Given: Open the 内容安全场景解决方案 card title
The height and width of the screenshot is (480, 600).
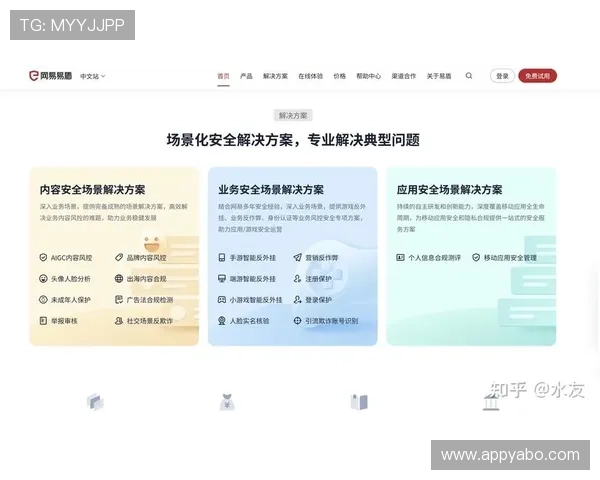Looking at the screenshot, I should tap(92, 189).
